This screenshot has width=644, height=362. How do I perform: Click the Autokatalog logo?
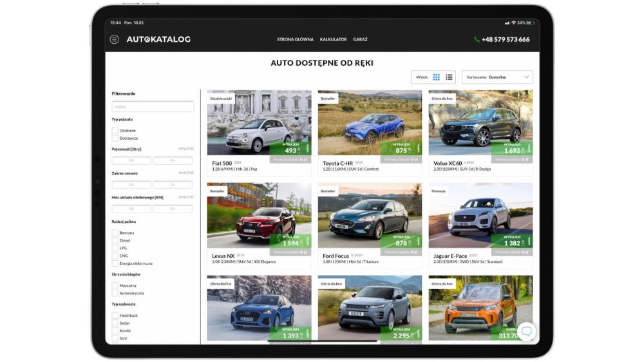(158, 39)
